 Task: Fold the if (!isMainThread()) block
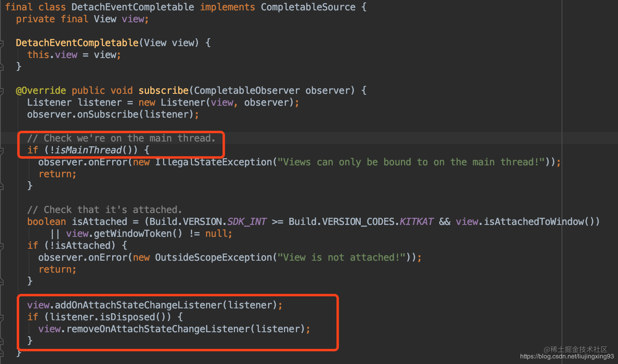pos(2,151)
